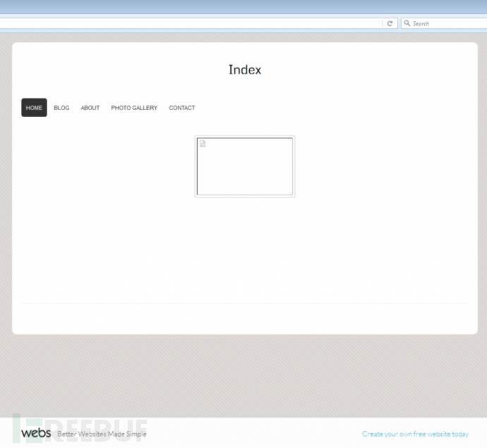The height and width of the screenshot is (448, 487).
Task: Click 'Better Websites Made Simple' tagline
Action: 102,434
